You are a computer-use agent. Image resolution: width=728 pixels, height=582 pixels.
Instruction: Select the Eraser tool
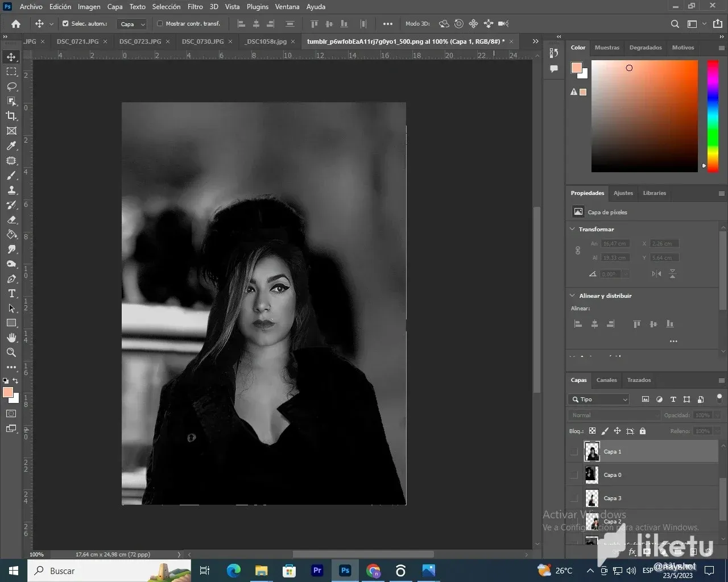click(x=11, y=220)
